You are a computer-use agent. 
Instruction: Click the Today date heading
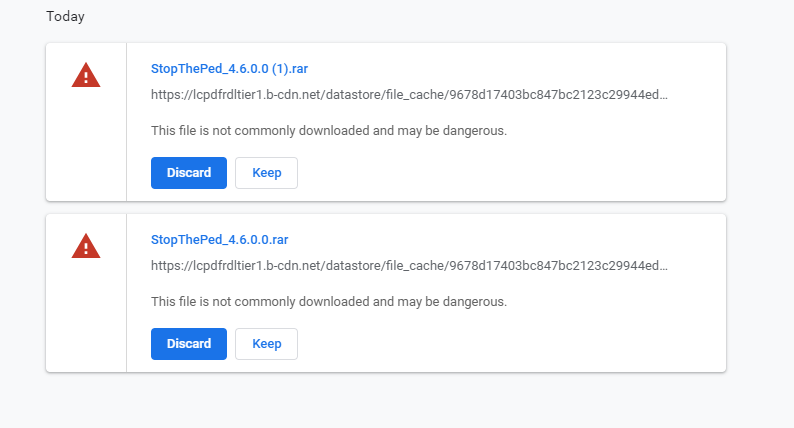[65, 17]
